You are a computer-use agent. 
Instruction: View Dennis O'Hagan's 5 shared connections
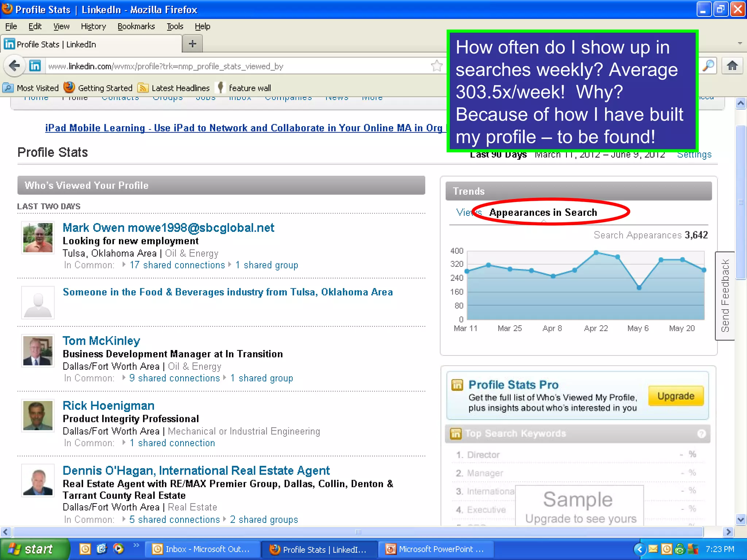[x=174, y=520]
